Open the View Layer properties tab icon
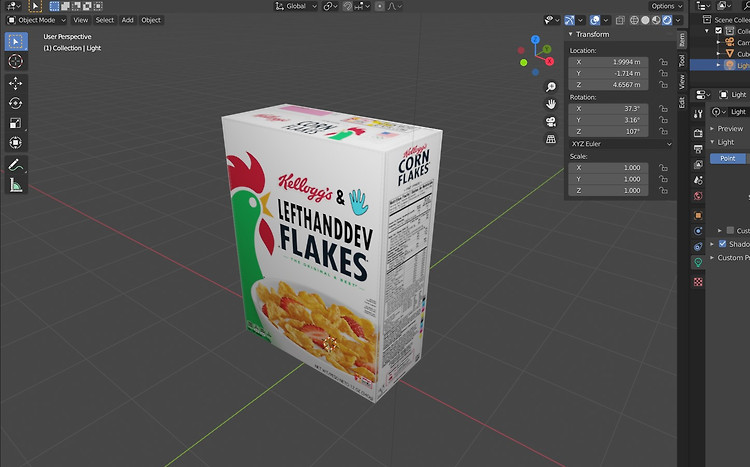Screen dimensions: 750x467 pos(698,165)
